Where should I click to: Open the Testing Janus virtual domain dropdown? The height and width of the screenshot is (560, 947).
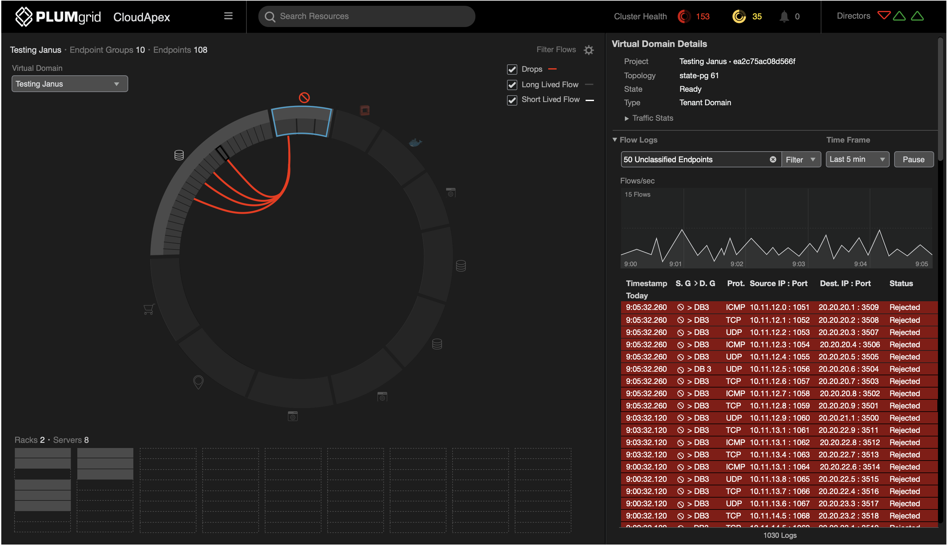click(x=70, y=84)
